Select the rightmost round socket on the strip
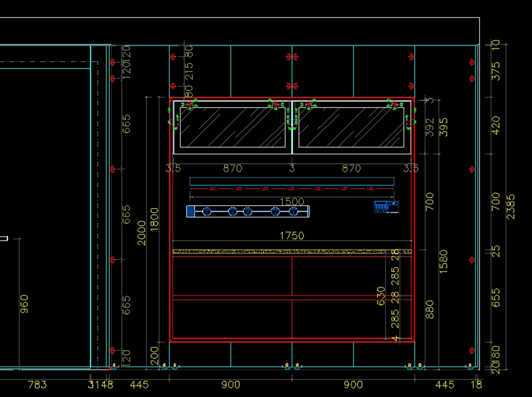Viewport: 532px width, 397px height. tap(293, 212)
